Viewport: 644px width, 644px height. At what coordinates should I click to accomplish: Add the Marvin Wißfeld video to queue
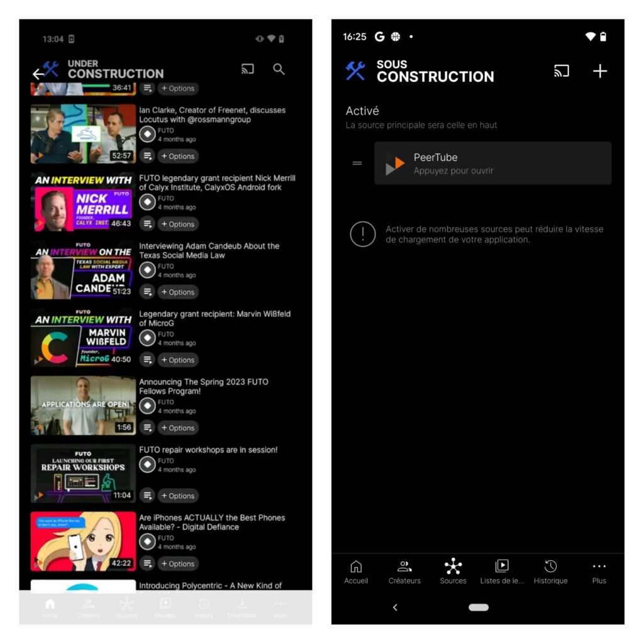click(x=147, y=360)
